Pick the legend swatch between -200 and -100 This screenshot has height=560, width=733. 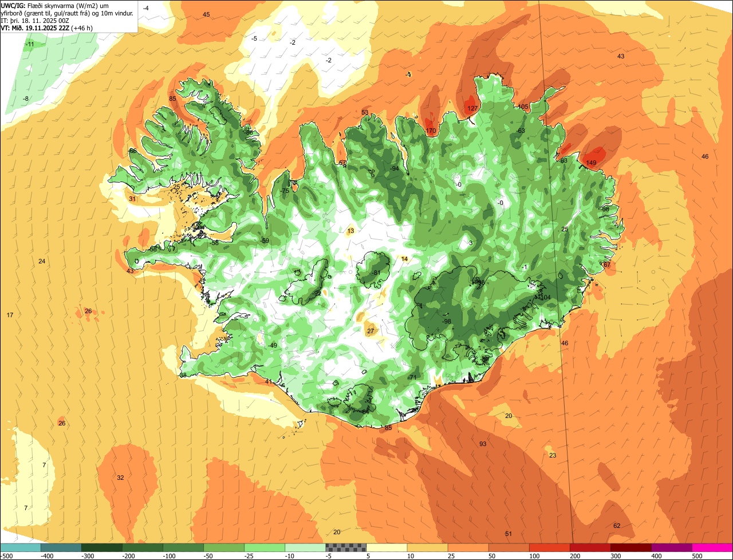click(142, 547)
